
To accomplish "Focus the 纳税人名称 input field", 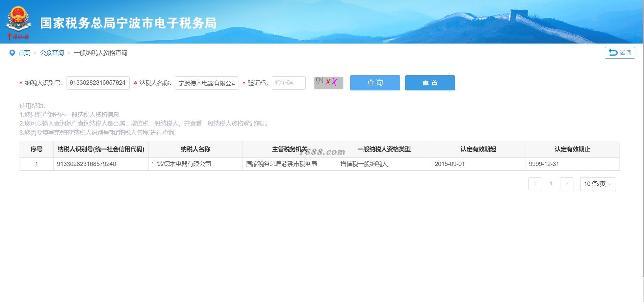I will [x=207, y=83].
